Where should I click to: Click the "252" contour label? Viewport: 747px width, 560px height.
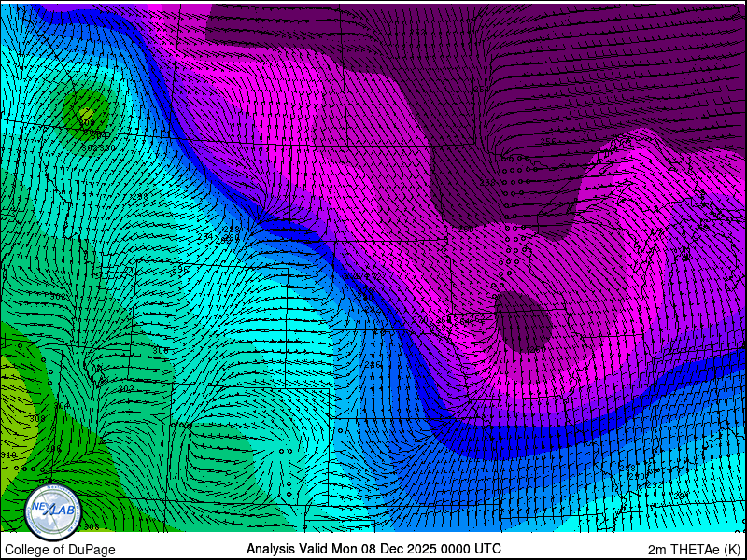[x=417, y=33]
